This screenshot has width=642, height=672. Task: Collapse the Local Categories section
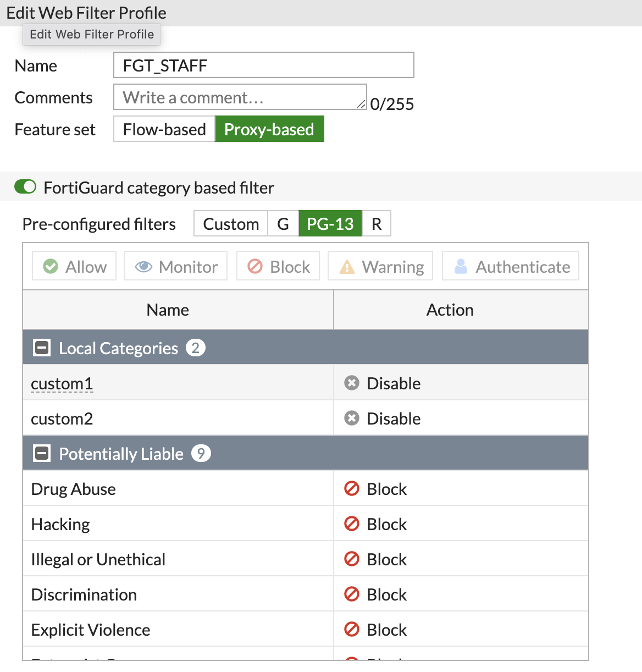click(x=41, y=348)
